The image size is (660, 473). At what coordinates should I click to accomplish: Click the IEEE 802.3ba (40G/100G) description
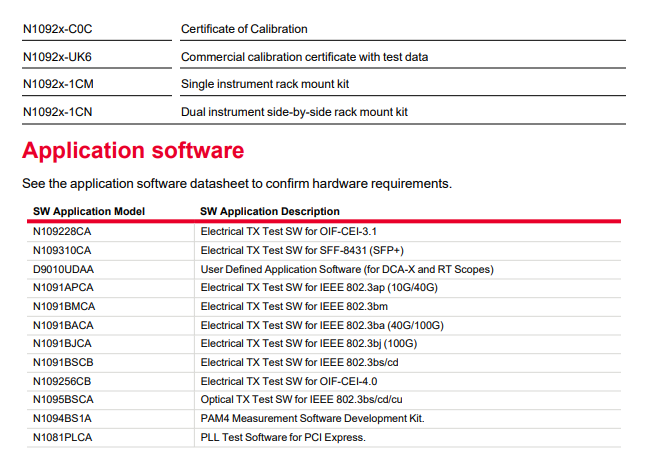pos(322,325)
